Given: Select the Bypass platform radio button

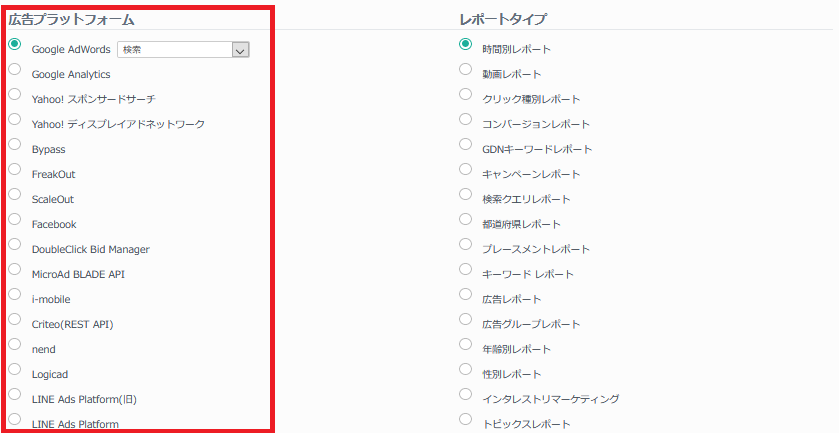Looking at the screenshot, I should click(x=15, y=144).
